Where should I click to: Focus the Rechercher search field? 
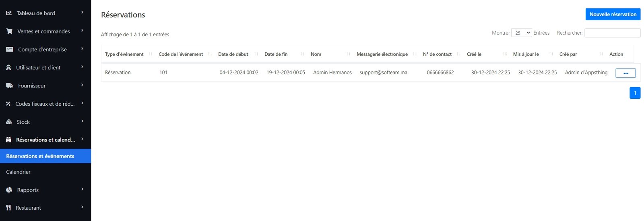coord(612,33)
